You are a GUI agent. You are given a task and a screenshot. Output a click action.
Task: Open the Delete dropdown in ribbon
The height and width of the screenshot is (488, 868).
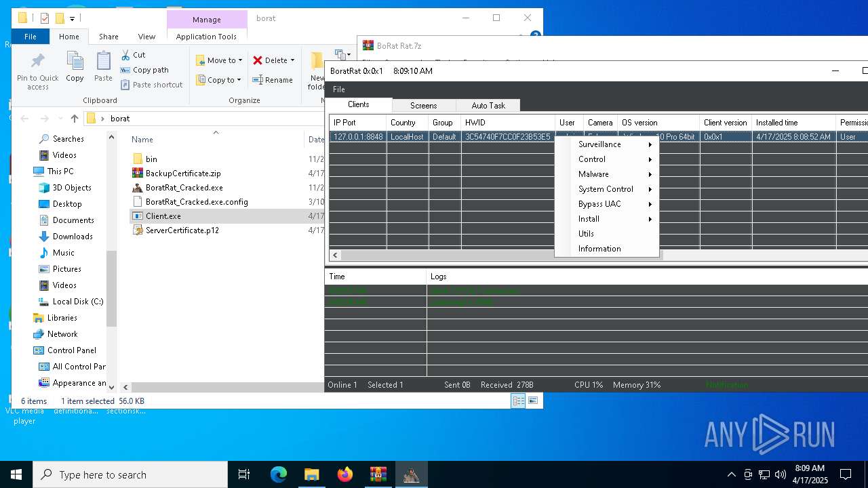pyautogui.click(x=274, y=60)
